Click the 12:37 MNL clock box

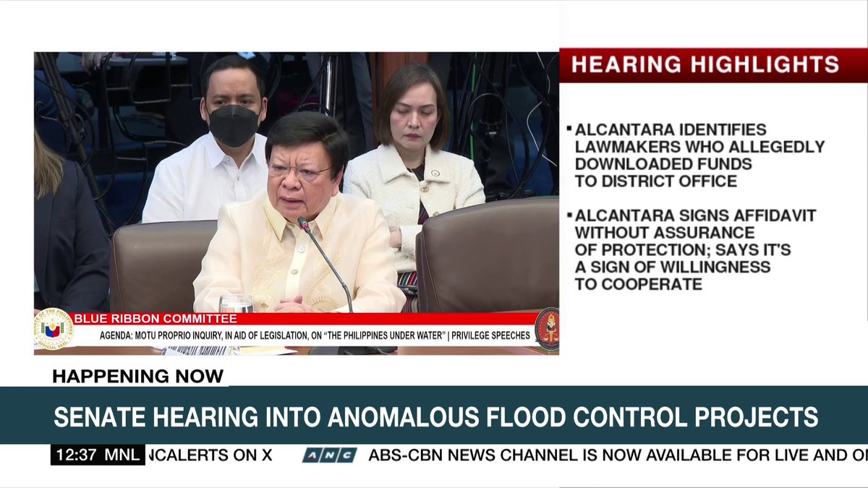pos(97,455)
